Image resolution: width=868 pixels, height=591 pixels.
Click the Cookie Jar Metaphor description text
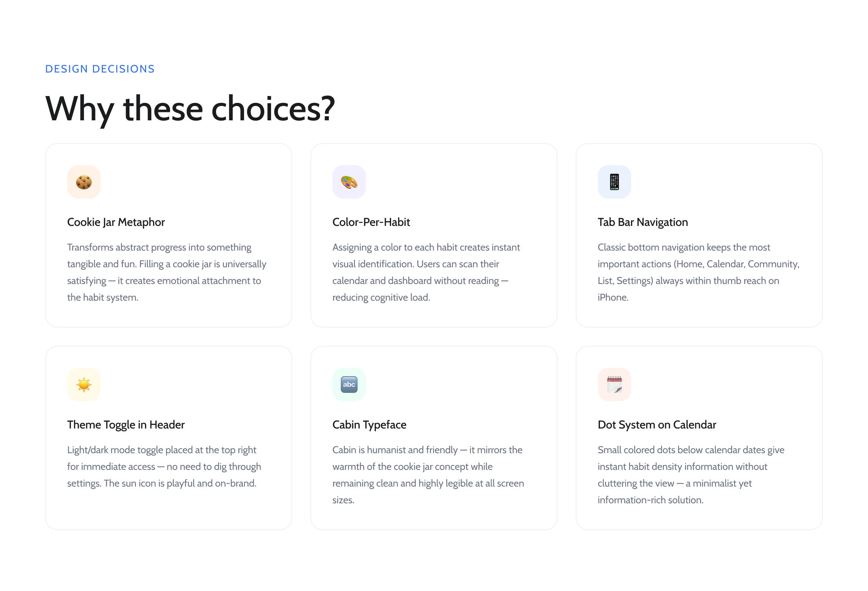coord(167,272)
